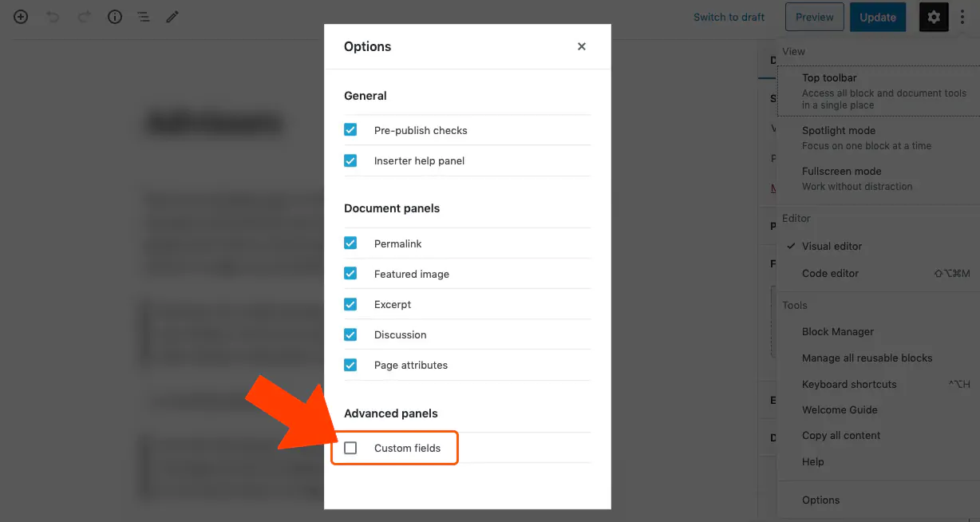Screen dimensions: 980x522
Task: Redo the last change
Action: pyautogui.click(x=84, y=17)
